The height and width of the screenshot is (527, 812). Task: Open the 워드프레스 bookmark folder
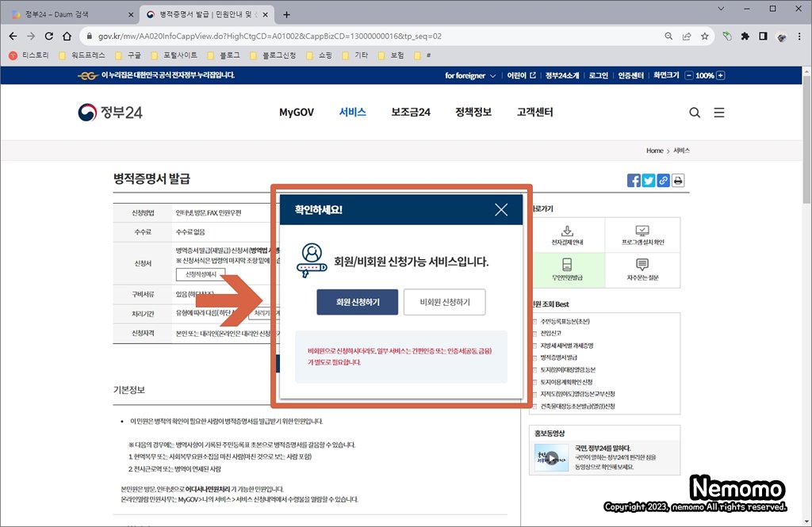(x=82, y=55)
